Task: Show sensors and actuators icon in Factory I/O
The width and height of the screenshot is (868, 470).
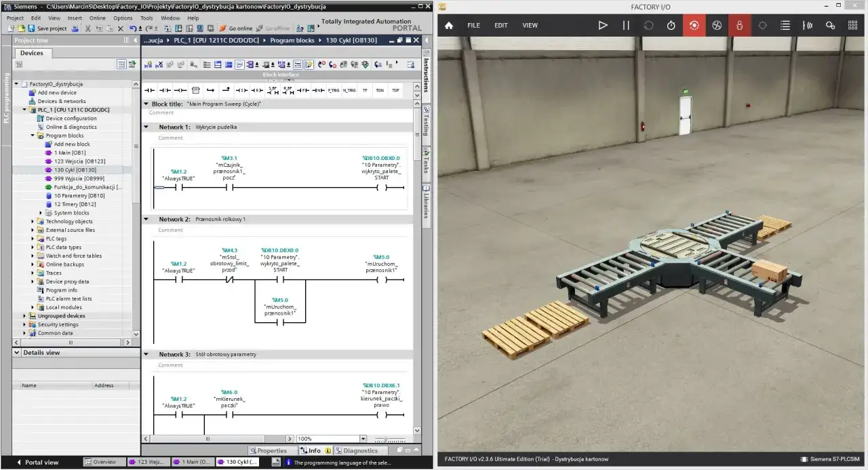Action: 808,25
